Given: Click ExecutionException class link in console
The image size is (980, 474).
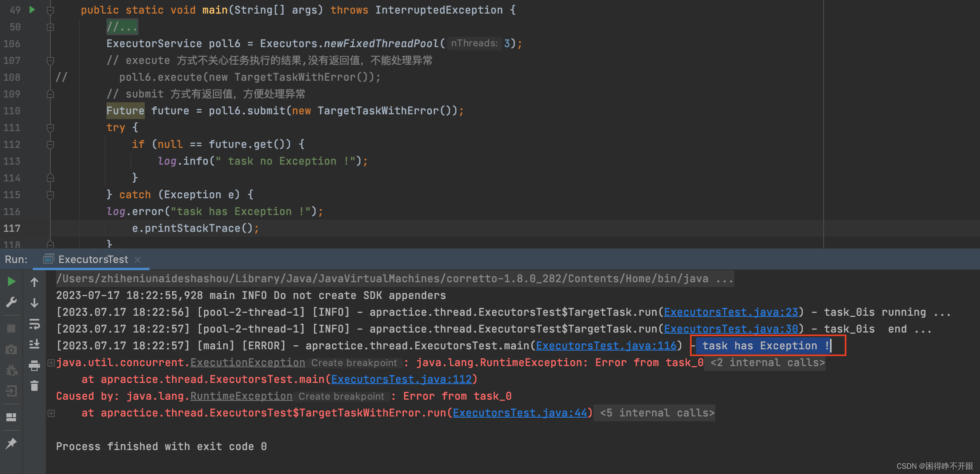Looking at the screenshot, I should [x=248, y=362].
